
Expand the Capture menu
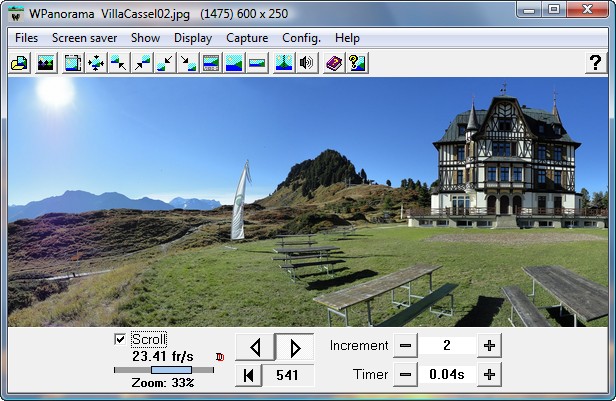[246, 38]
